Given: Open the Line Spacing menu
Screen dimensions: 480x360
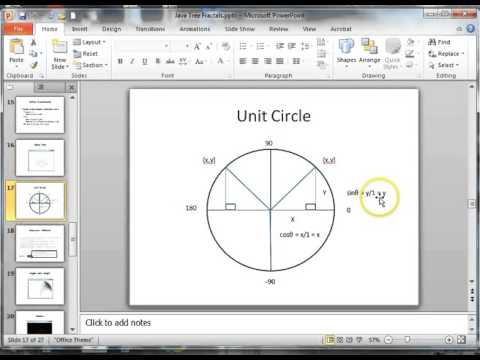Looking at the screenshot, I should 306,46.
